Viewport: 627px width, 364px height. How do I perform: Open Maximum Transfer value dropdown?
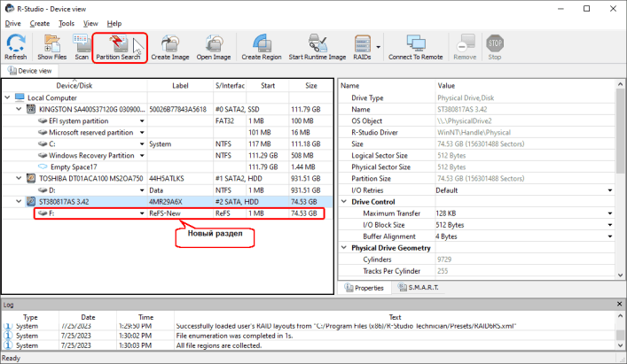click(610, 213)
